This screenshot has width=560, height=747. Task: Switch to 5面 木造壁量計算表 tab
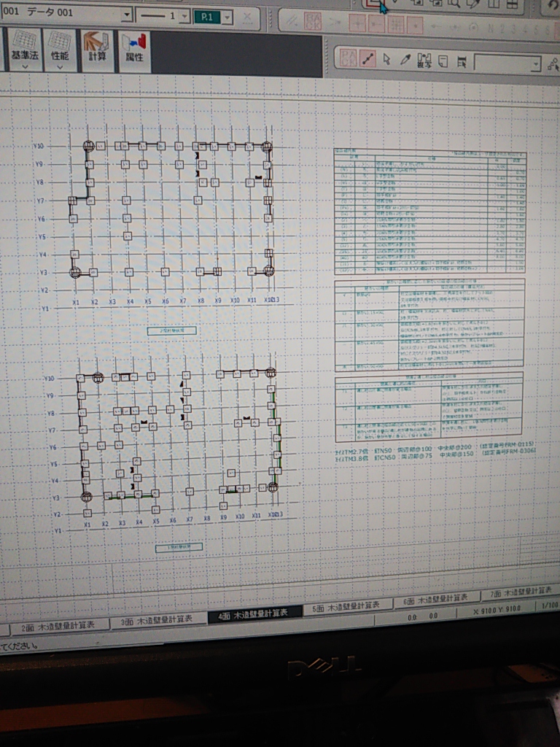(346, 607)
